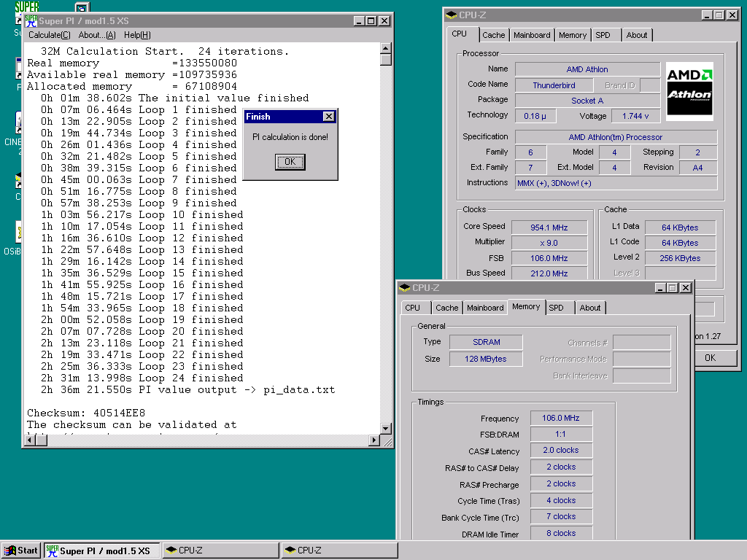Click Checksum: 40514EE8 line in Super PI
The height and width of the screenshot is (560, 747).
coord(86,413)
